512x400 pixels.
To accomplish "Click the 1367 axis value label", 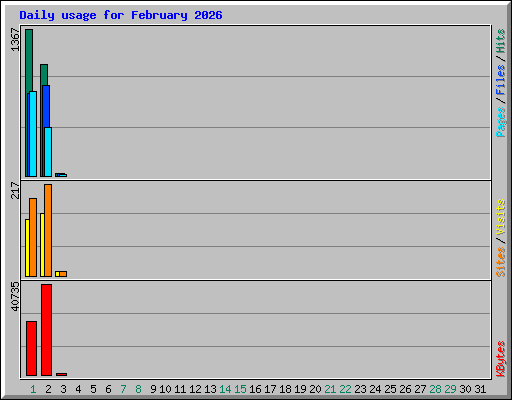I will pyautogui.click(x=16, y=40).
